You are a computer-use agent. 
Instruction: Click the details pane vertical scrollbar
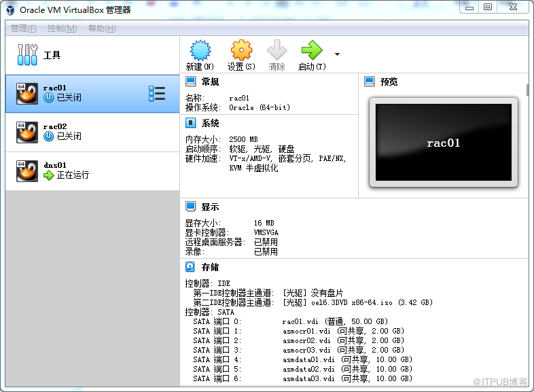[527, 90]
